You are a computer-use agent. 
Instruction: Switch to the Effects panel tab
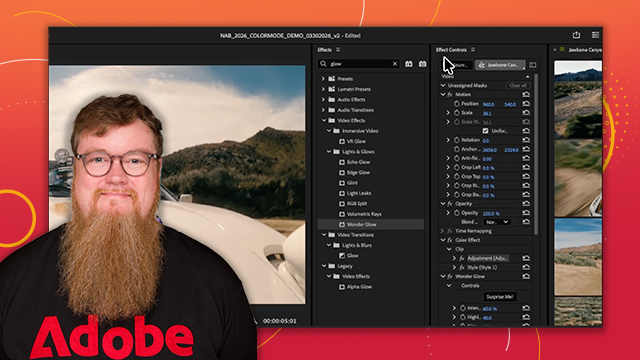[x=324, y=50]
